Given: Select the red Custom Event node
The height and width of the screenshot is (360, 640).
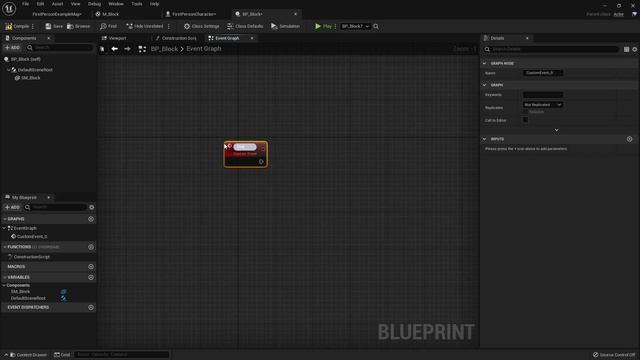Looking at the screenshot, I should point(246,154).
